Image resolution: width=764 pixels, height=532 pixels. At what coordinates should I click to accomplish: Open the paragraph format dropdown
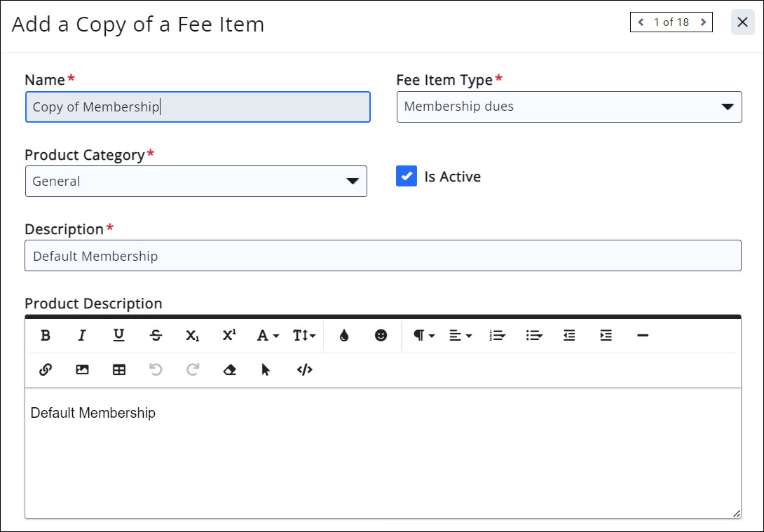423,336
